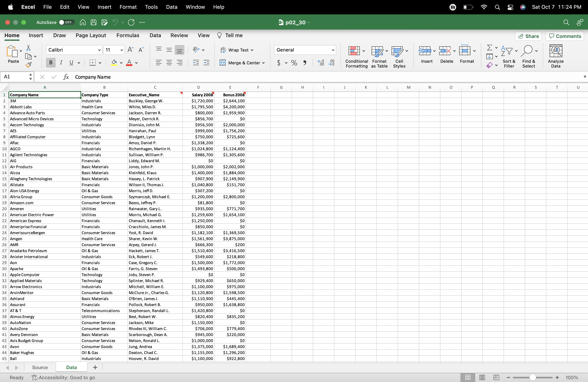Click zoom out minus icon
This screenshot has width=588, height=382.
[508, 377]
